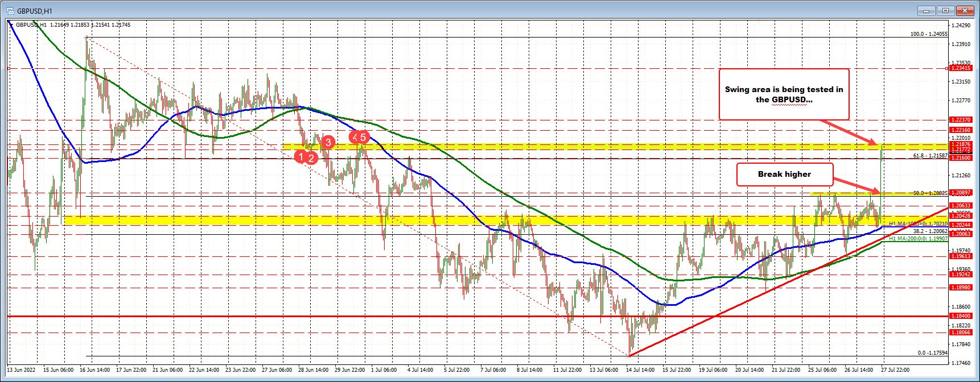Image resolution: width=980 pixels, height=382 pixels.
Task: Click the 1.18400 red price label
Action: (x=962, y=316)
